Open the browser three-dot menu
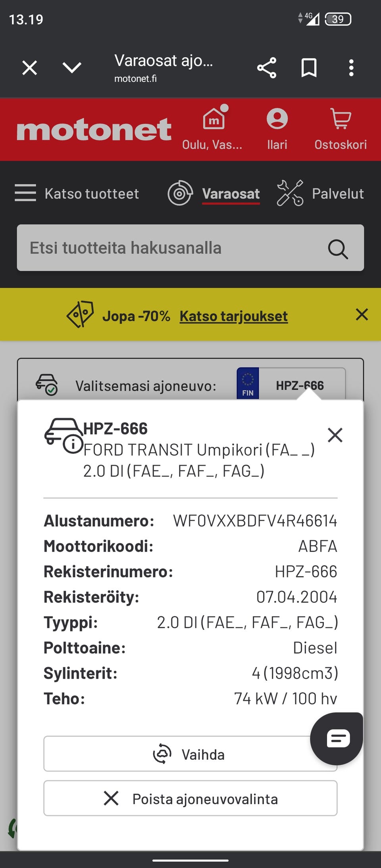381x868 pixels. click(x=351, y=68)
